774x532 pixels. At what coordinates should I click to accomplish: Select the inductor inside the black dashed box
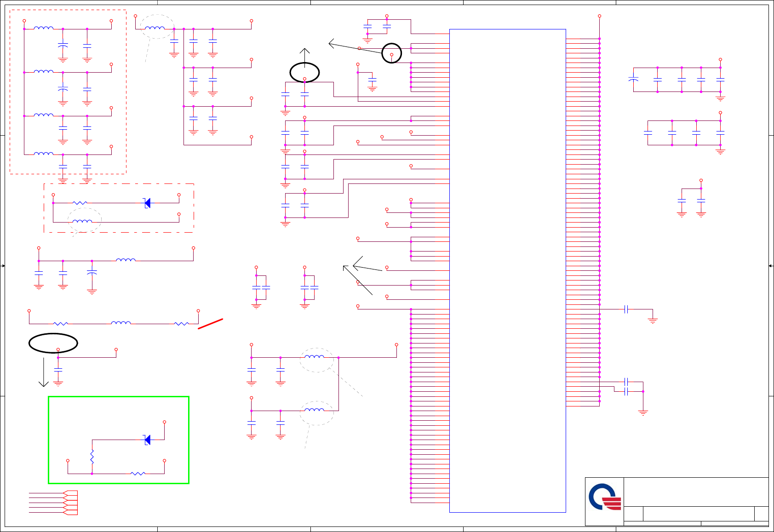[82, 221]
